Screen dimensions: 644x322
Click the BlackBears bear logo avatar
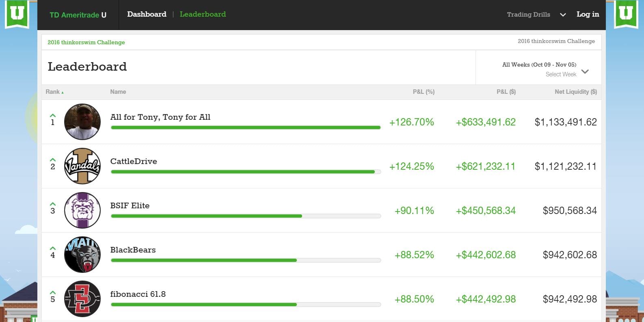tap(82, 255)
